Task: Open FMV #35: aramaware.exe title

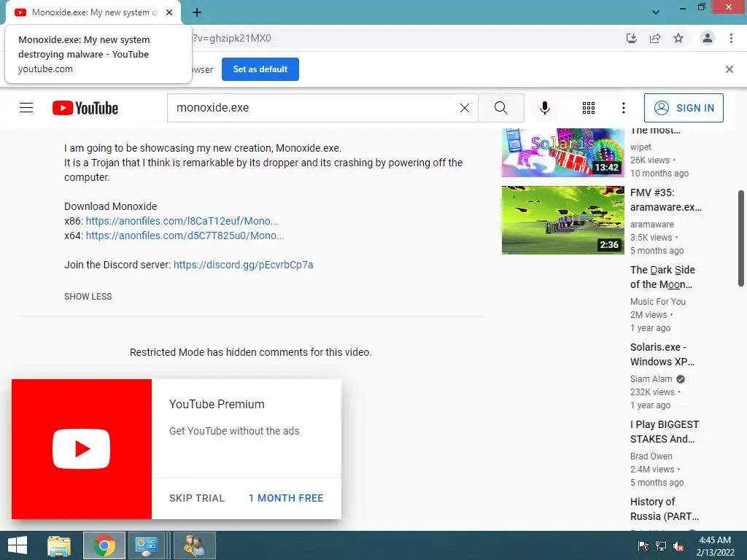Action: coord(665,200)
